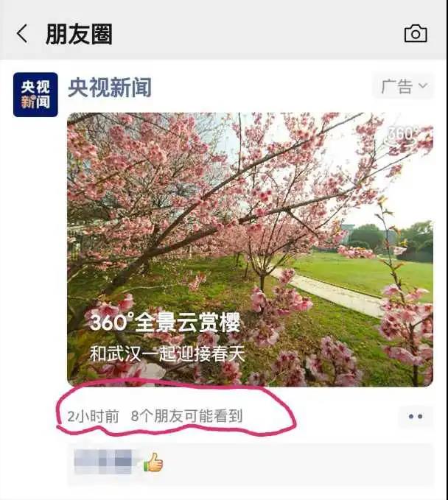The height and width of the screenshot is (500, 448).
Task: Click the small chevron next to 广告
Action: [423, 85]
